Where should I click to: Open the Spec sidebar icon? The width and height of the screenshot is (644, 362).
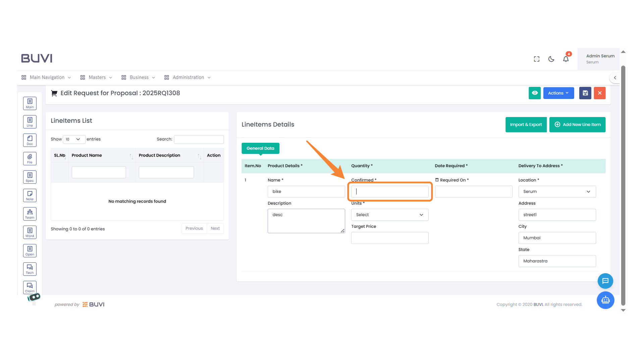[x=30, y=177]
